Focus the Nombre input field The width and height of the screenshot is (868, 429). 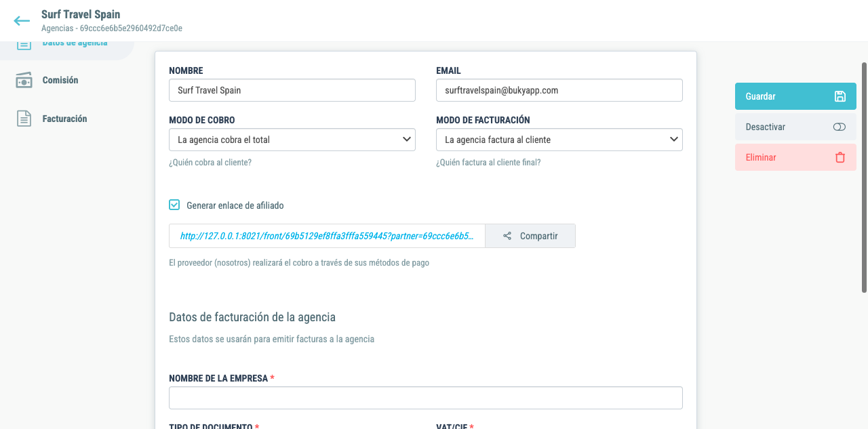pos(292,90)
